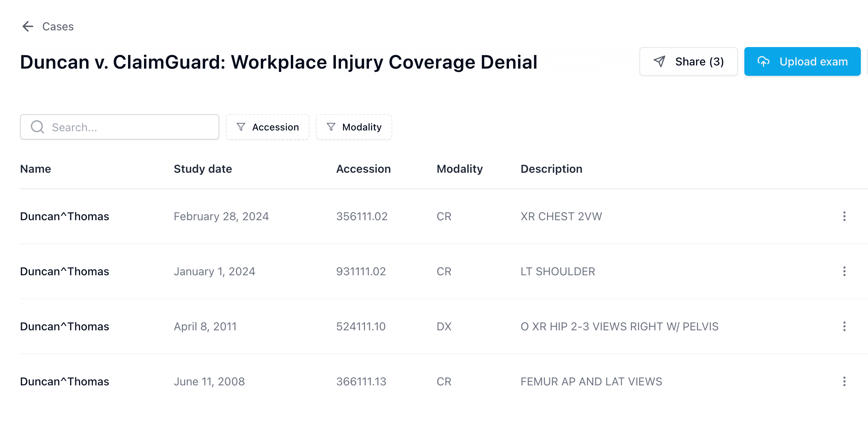Open the three-dot menu for XR CHEST 2VW
This screenshot has height=446, width=868.
pos(844,216)
